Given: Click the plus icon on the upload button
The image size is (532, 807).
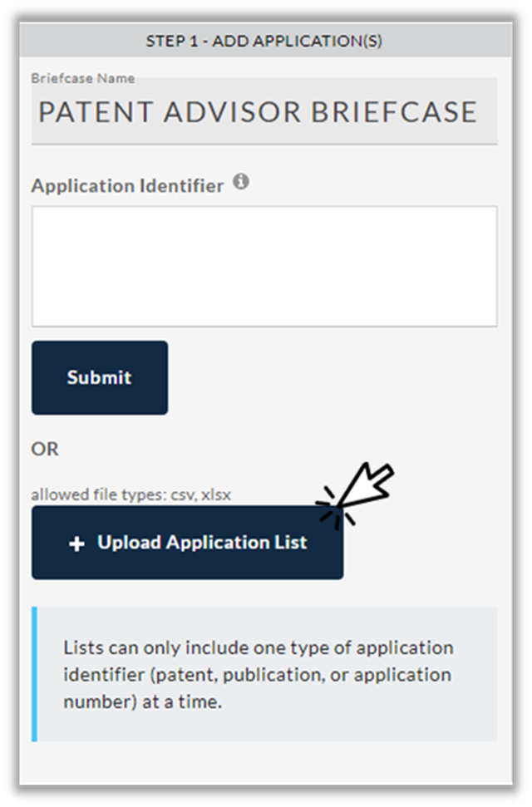Looking at the screenshot, I should coord(76,544).
